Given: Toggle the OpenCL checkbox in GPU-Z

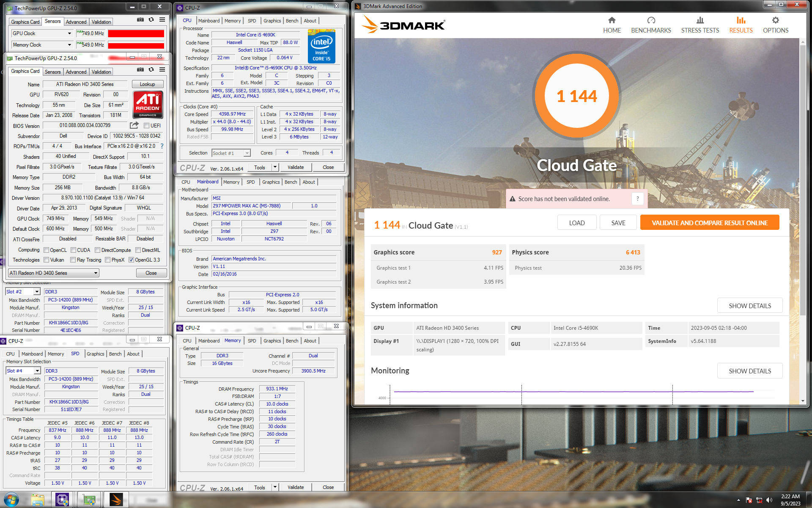Looking at the screenshot, I should (47, 250).
